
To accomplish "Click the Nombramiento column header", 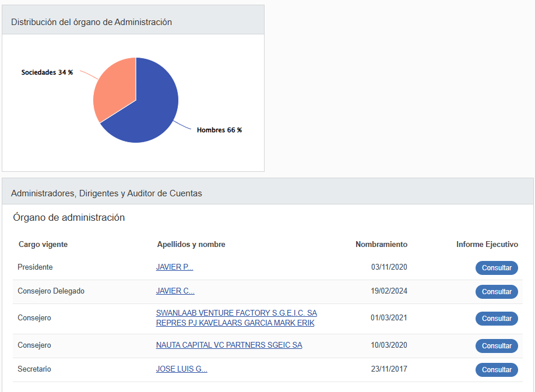I will (x=381, y=245).
